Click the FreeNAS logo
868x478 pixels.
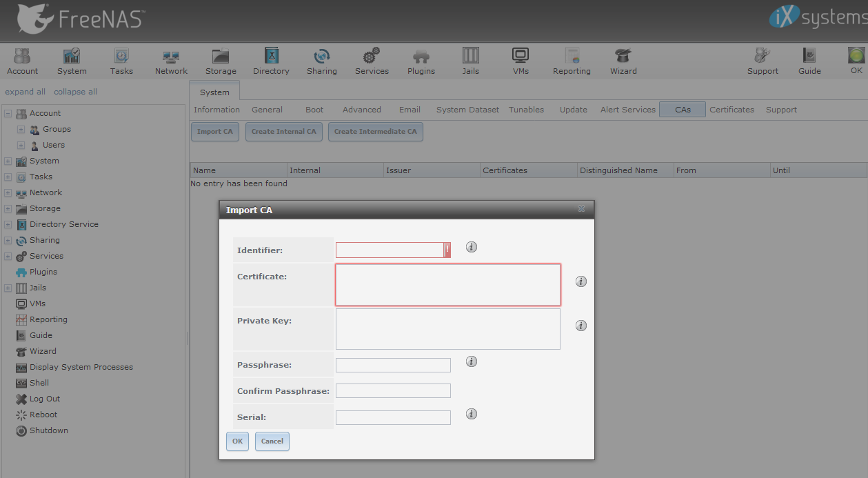click(x=80, y=19)
